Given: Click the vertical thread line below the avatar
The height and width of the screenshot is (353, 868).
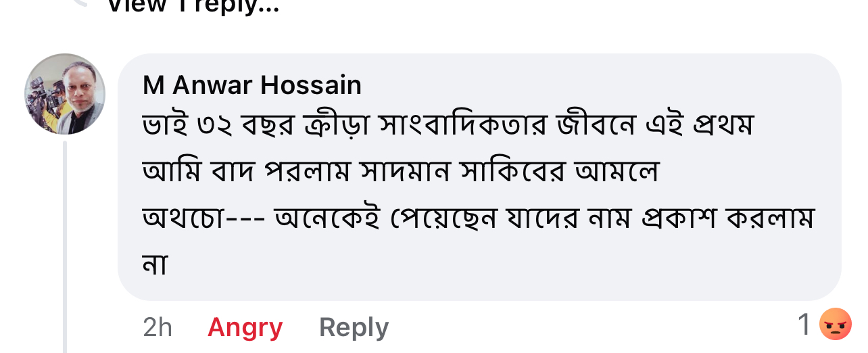Looking at the screenshot, I should tap(65, 243).
